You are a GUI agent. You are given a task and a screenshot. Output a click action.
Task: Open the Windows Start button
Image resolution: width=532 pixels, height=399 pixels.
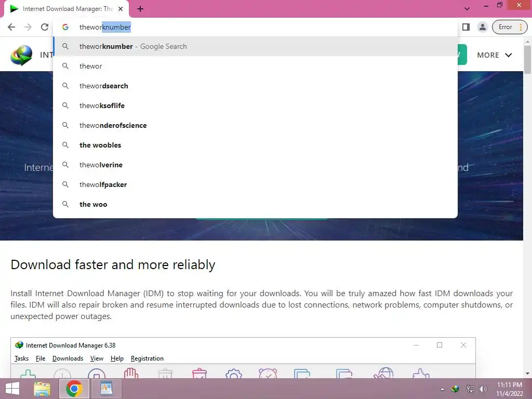click(12, 389)
